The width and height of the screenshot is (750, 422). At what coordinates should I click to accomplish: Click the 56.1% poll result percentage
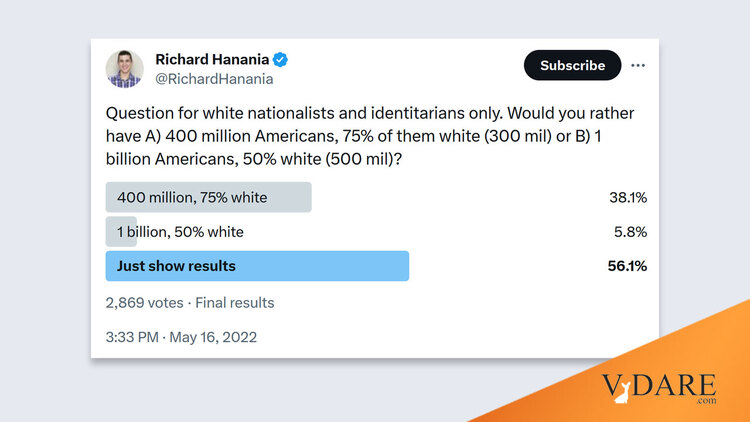627,266
